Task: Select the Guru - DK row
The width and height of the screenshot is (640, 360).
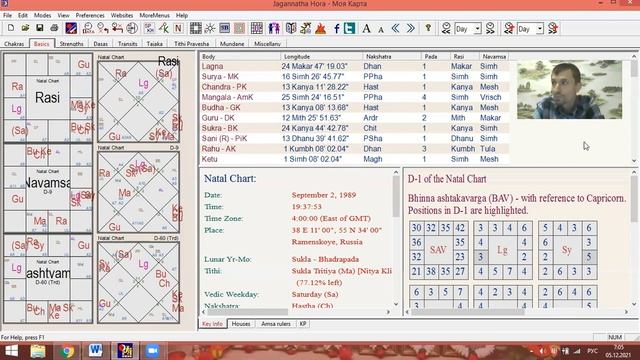Action: pos(354,118)
